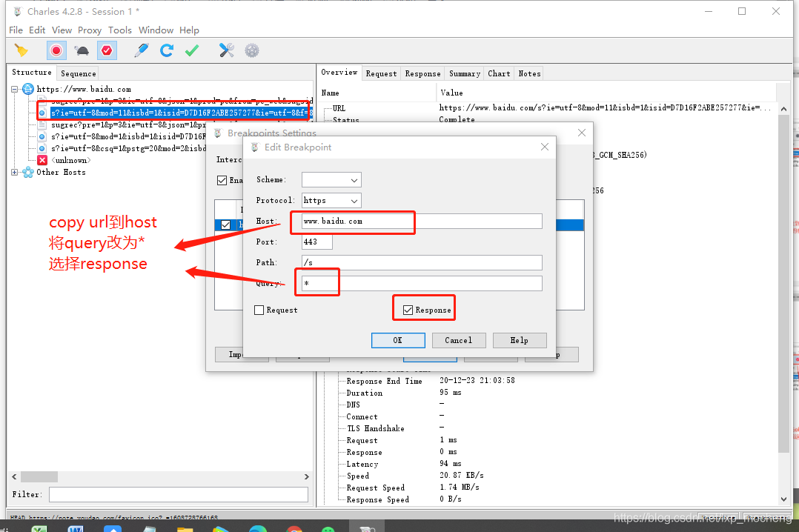Click the blue dot icon of s?ie=utf-8&csq=1&pstg row

[42, 148]
